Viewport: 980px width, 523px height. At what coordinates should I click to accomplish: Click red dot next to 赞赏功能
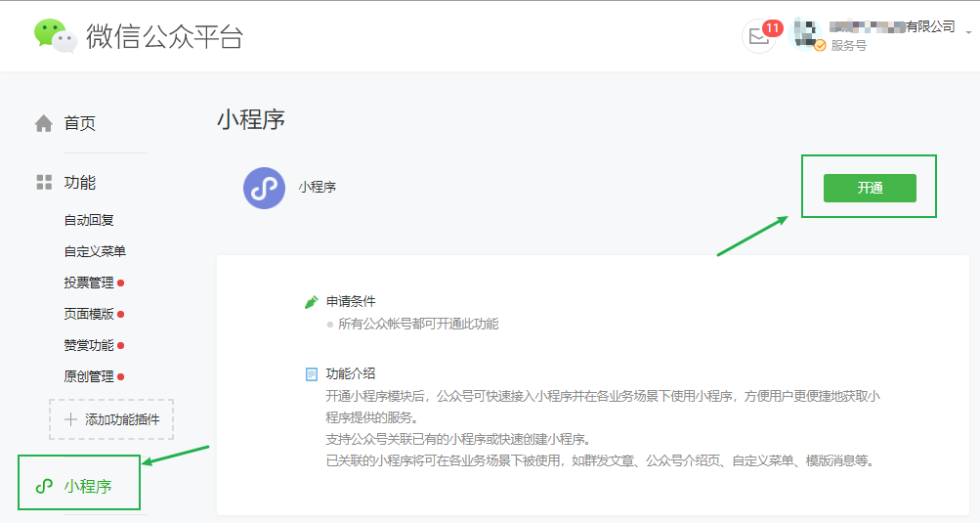pos(120,346)
